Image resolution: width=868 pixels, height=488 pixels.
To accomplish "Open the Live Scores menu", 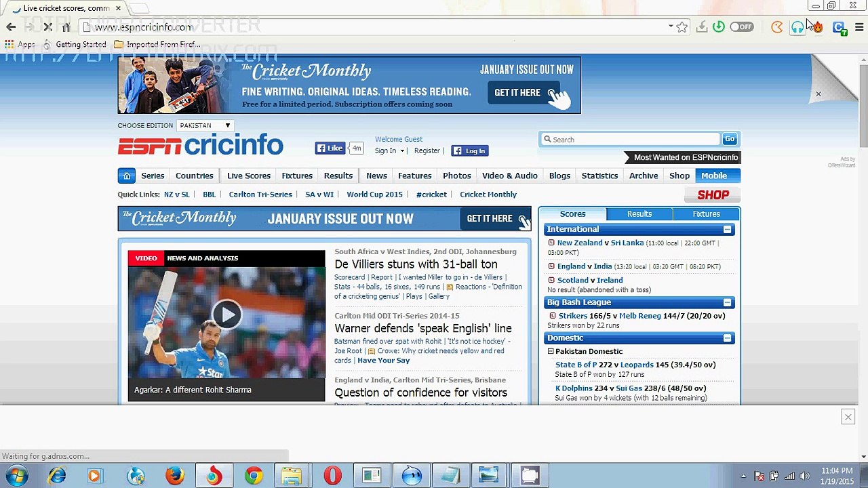I will [x=249, y=176].
